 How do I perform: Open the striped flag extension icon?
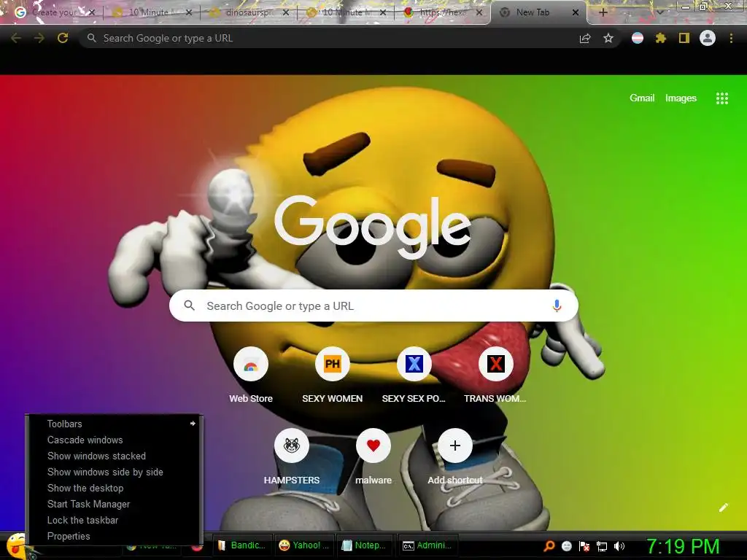[x=638, y=38]
